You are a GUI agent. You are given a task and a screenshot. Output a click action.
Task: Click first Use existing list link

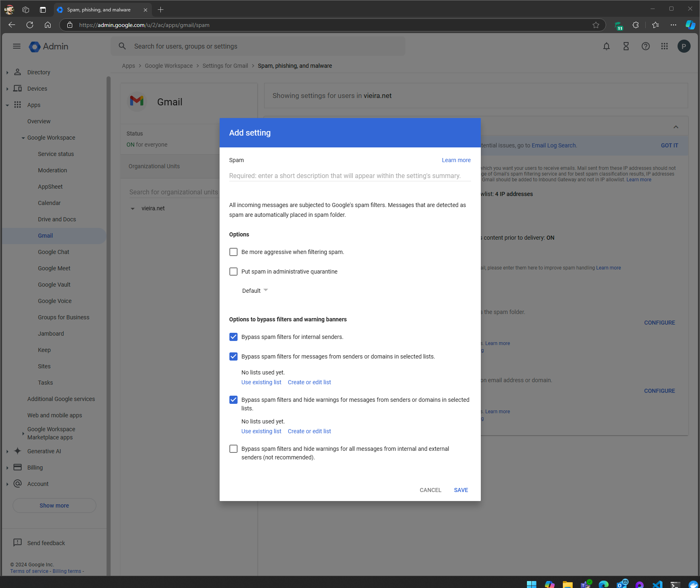(x=261, y=382)
